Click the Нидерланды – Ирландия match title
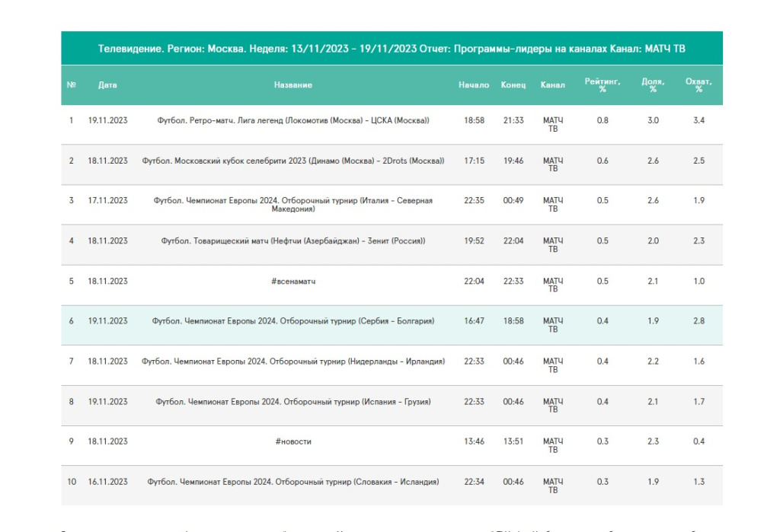Image resolution: width=780 pixels, height=532 pixels. pos(293,361)
